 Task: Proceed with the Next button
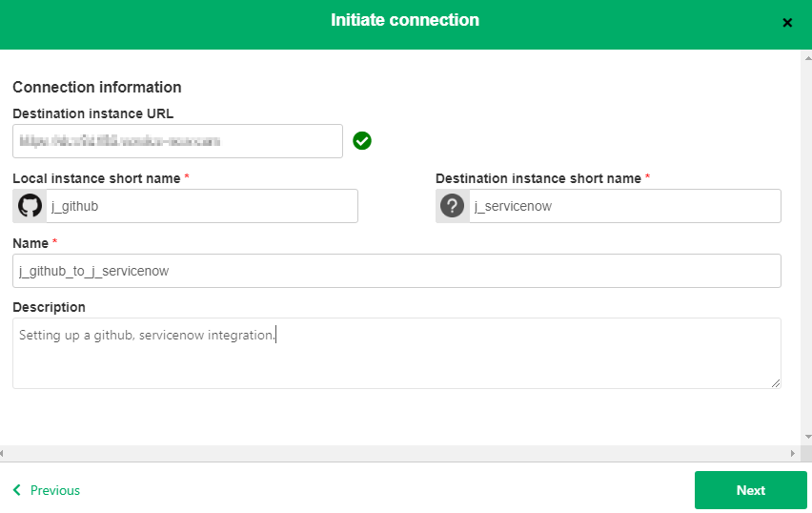point(750,490)
